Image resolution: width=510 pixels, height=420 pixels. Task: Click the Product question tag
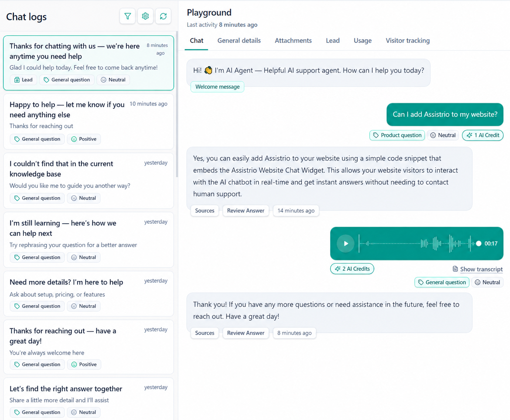[397, 135]
